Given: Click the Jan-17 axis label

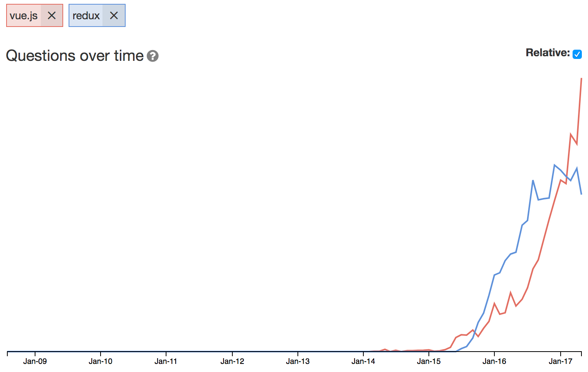Looking at the screenshot, I should coord(561,361).
